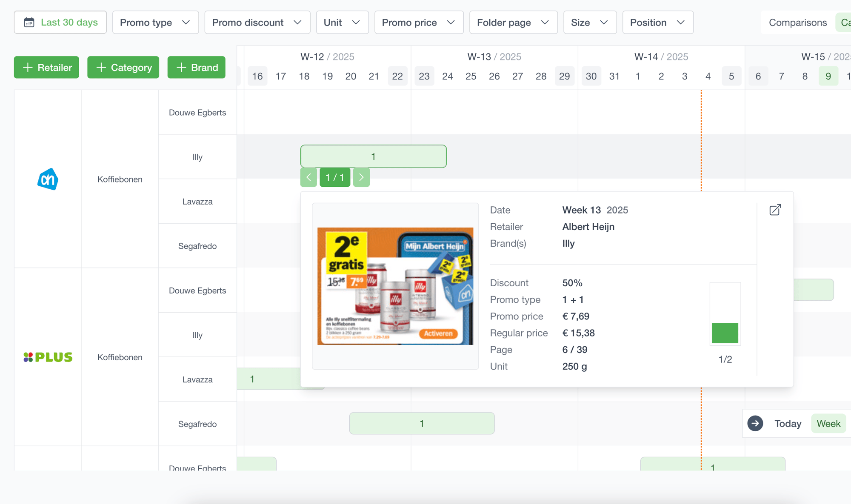This screenshot has width=851, height=504.
Task: Click Douwe Egberts row under PLUS
Action: coord(197,290)
